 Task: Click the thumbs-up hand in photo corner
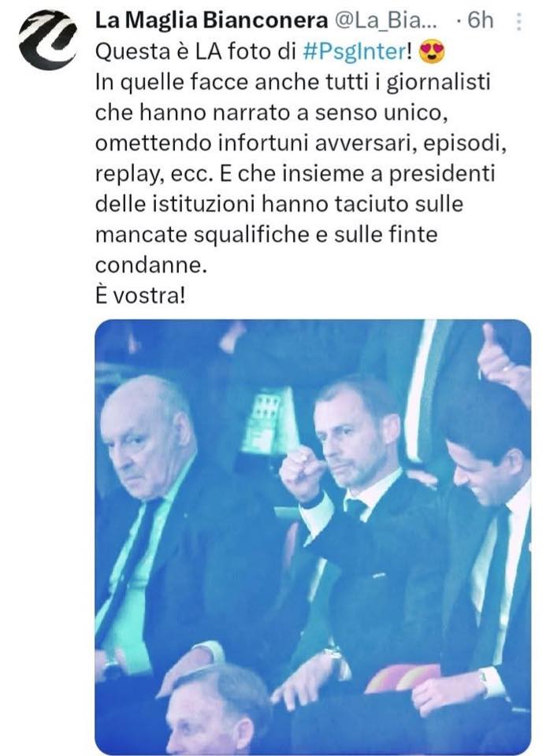point(503,361)
